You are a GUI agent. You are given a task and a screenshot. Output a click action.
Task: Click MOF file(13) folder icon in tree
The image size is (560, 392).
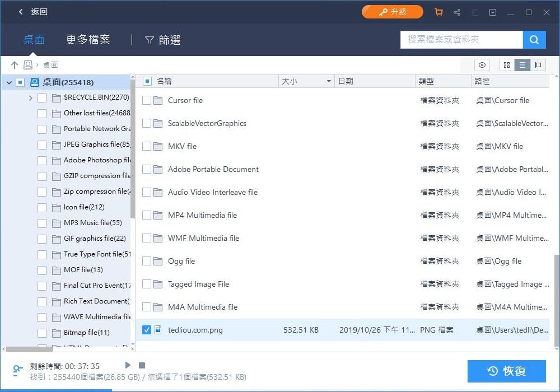coord(57,270)
